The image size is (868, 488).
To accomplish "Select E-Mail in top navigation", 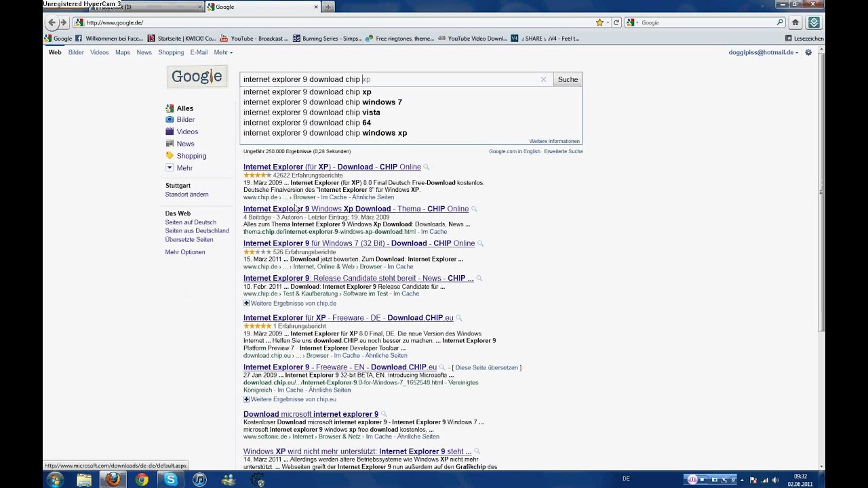I will [x=199, y=52].
